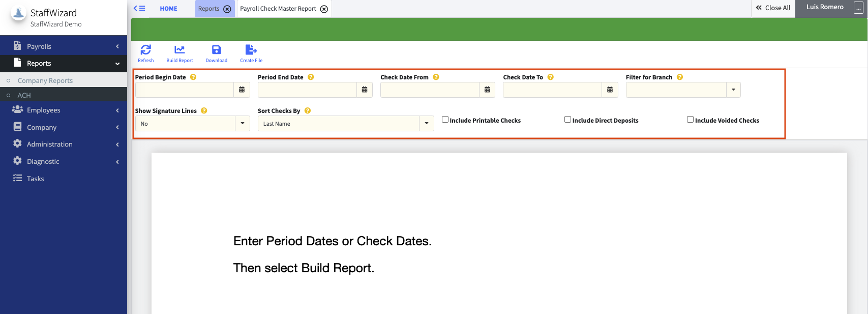Open the Show Signature Lines dropdown
This screenshot has height=314, width=868.
click(243, 124)
